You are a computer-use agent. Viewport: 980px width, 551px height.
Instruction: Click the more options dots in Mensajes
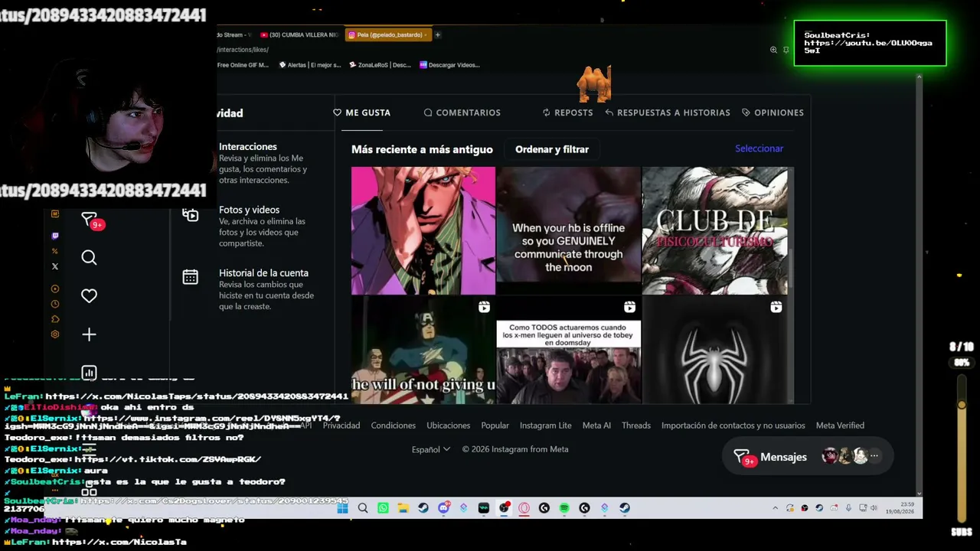point(874,456)
